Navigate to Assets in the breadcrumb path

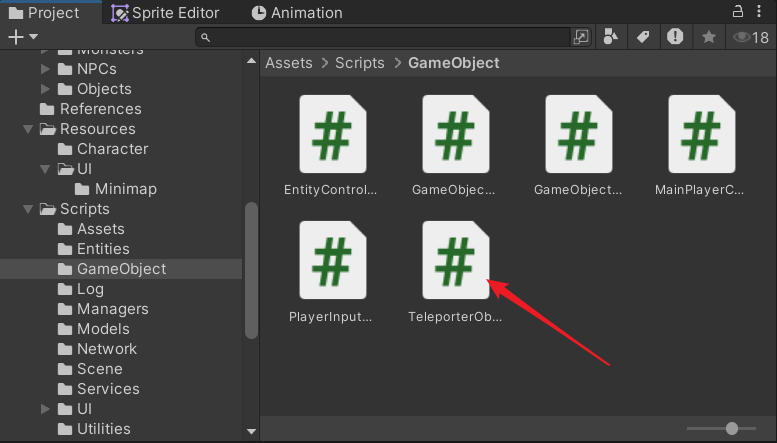(x=289, y=63)
